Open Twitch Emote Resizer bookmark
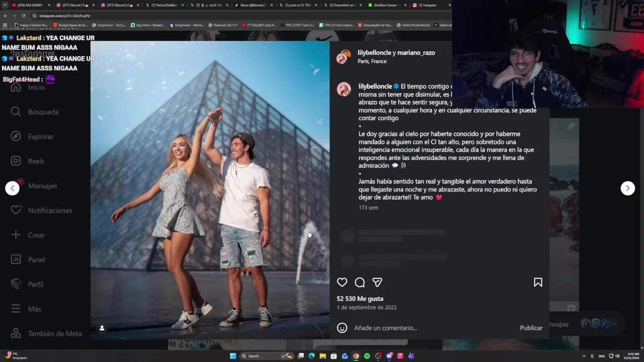 414,25
